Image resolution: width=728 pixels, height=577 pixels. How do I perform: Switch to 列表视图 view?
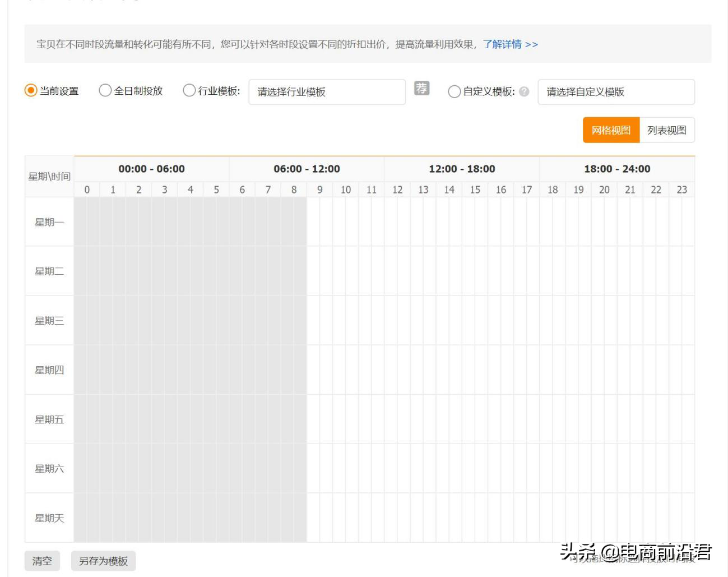666,130
